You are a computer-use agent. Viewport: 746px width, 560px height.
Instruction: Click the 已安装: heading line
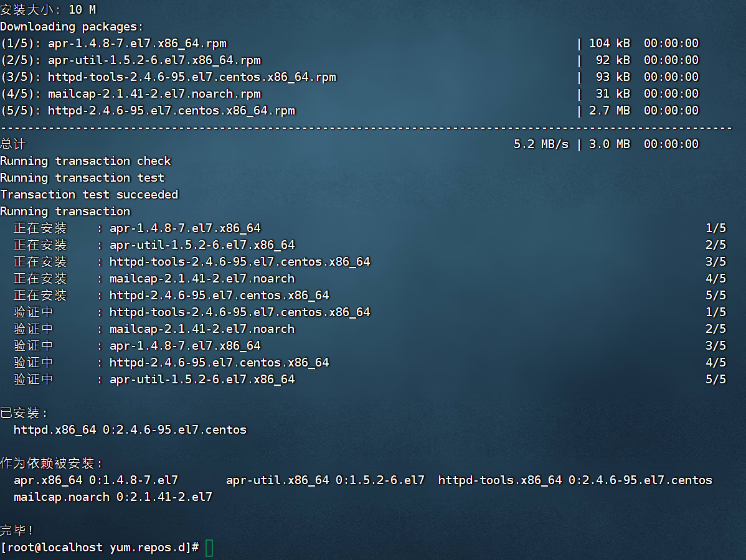(x=24, y=413)
